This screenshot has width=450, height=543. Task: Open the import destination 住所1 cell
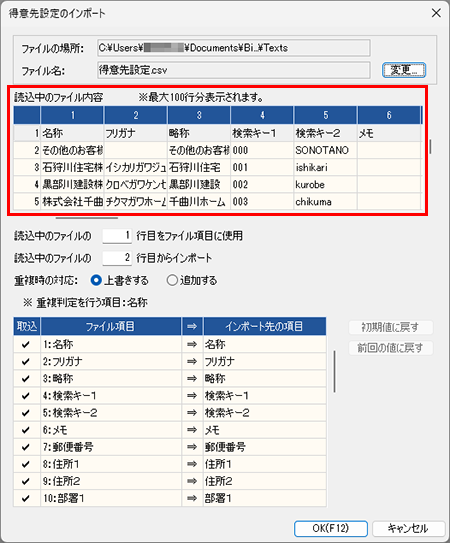[x=265, y=464]
